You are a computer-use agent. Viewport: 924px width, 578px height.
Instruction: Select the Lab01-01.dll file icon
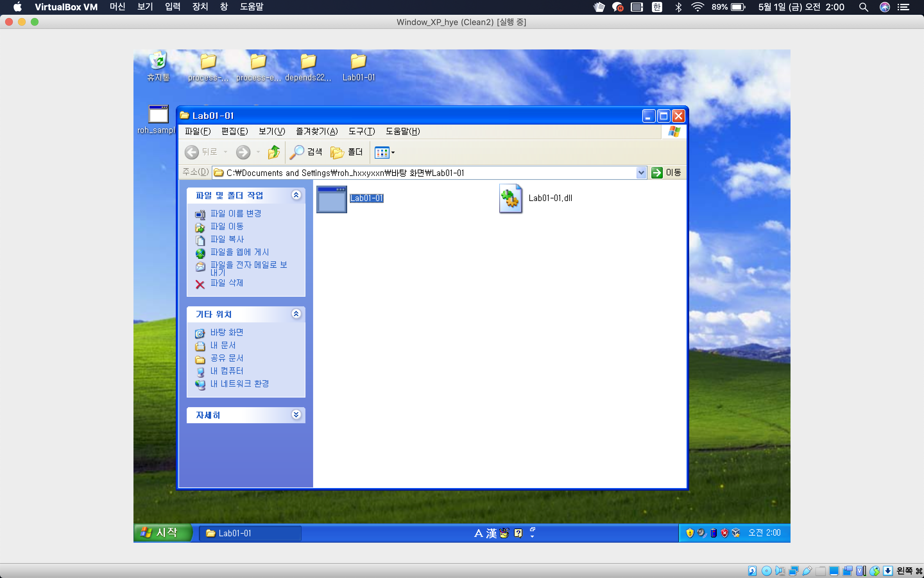coord(511,198)
